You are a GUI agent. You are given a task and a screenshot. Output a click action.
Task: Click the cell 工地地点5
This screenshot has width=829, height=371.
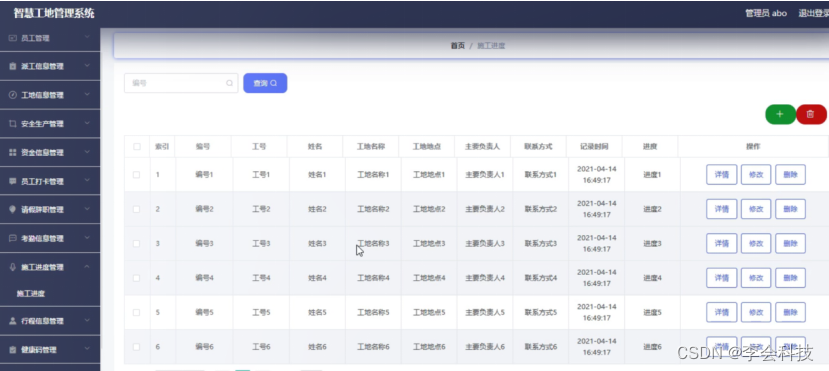(x=429, y=312)
